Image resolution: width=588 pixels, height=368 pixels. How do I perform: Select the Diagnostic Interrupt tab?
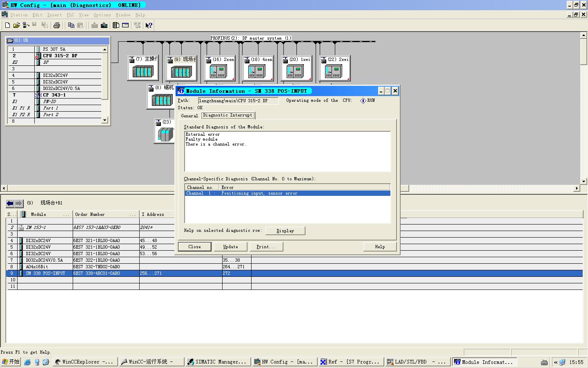click(228, 115)
